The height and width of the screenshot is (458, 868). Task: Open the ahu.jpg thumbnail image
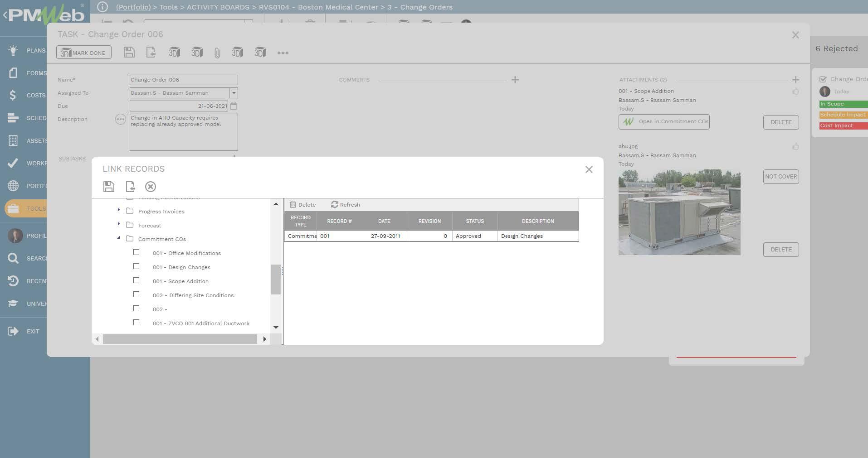click(679, 212)
